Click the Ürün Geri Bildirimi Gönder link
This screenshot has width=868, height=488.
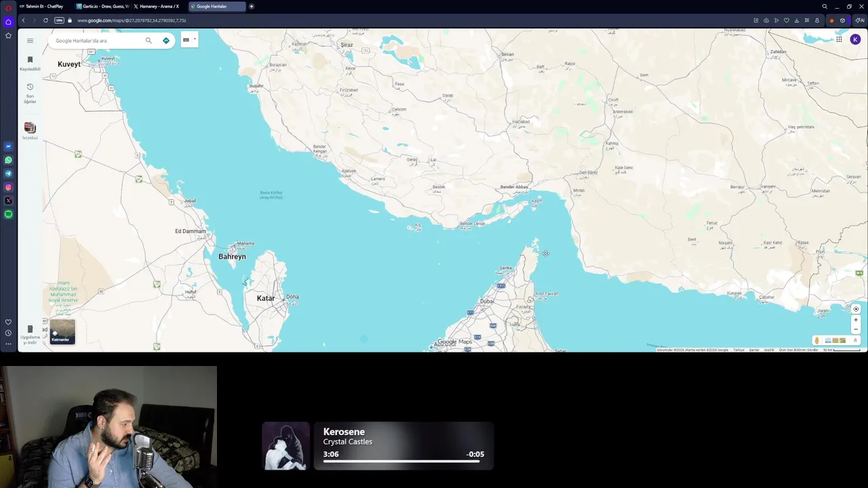pyautogui.click(x=798, y=350)
